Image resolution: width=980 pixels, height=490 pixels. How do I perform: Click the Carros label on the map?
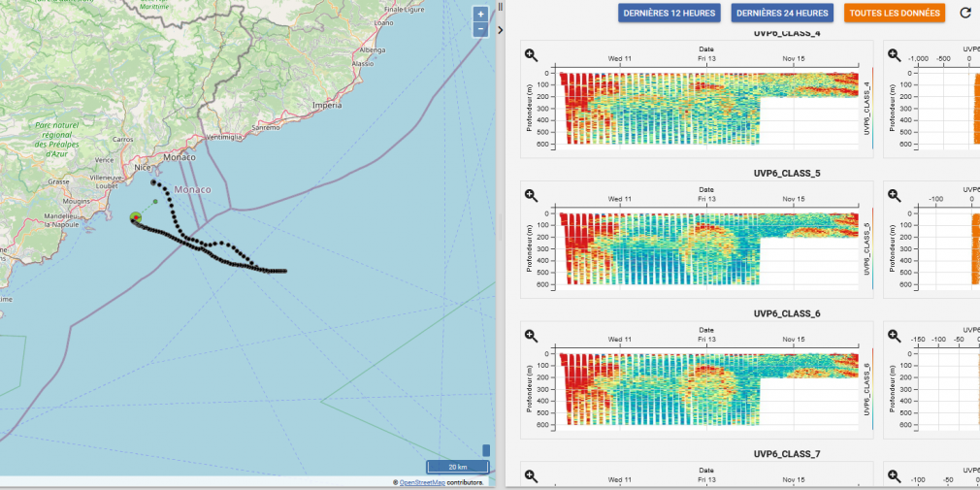pos(122,140)
